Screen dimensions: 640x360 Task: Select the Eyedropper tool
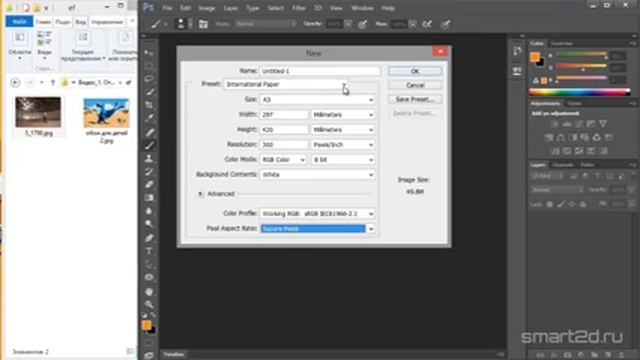coord(149,118)
